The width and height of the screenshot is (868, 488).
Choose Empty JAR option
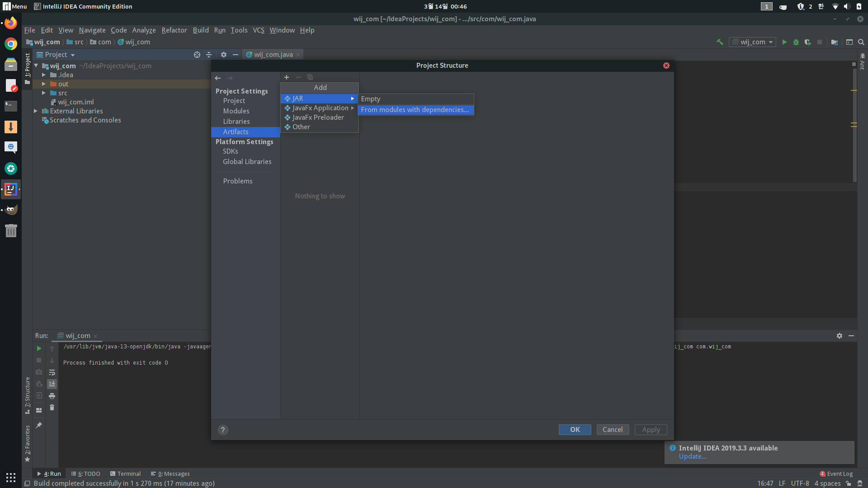[x=415, y=99]
